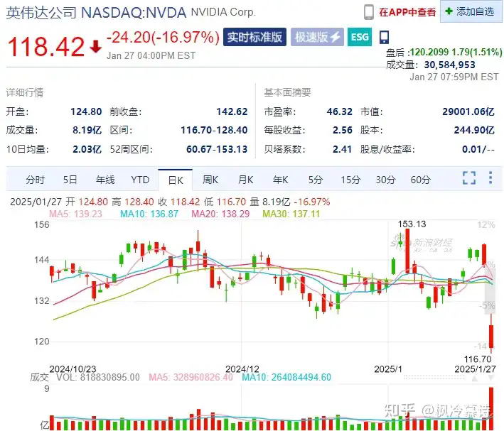Click the blue mobile icon next to ESG
The width and height of the screenshot is (504, 431).
tap(385, 38)
